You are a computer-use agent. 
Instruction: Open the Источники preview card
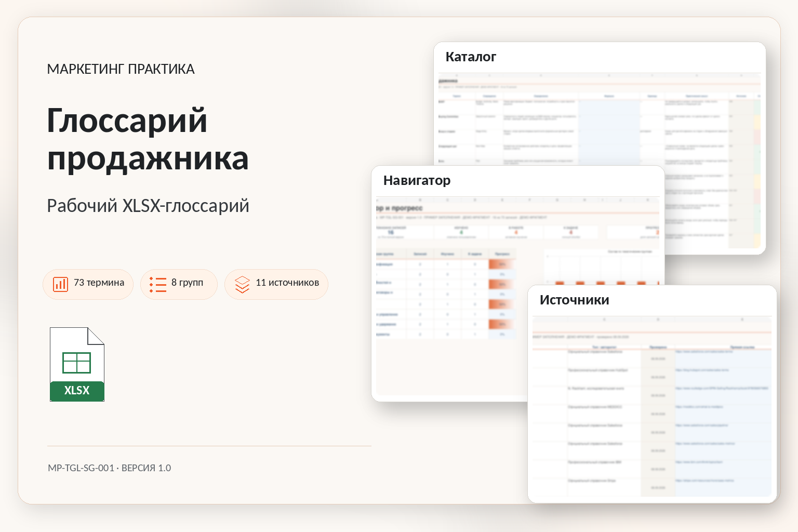tap(652, 394)
